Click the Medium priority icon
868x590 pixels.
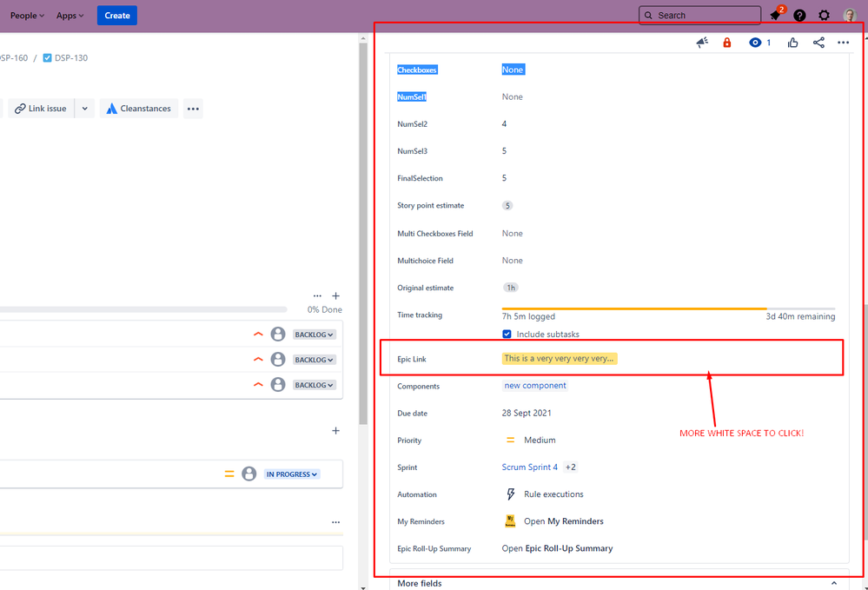pyautogui.click(x=510, y=440)
